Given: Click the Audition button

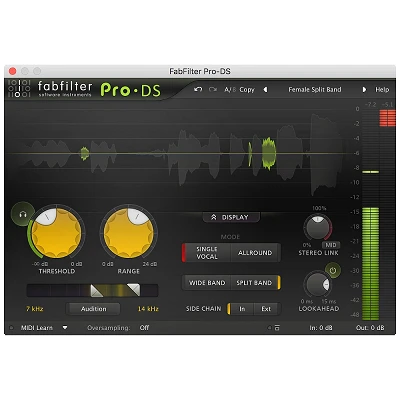Looking at the screenshot, I should (93, 309).
